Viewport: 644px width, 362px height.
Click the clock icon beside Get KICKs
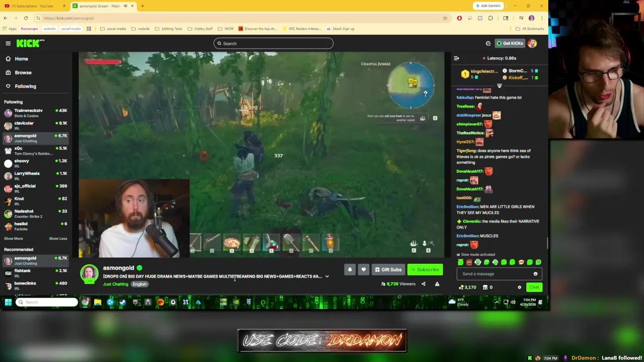pos(488,43)
